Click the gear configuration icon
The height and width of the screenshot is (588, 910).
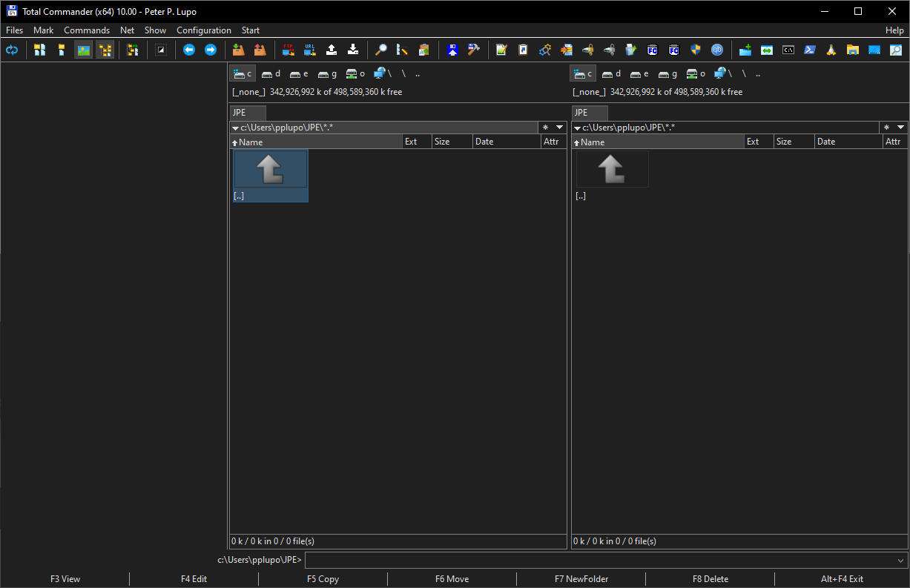(544, 50)
